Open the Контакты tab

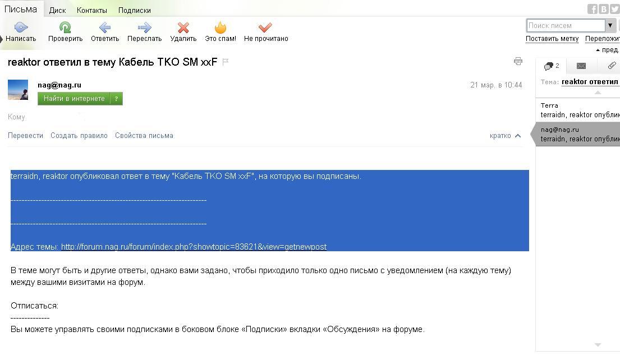(x=91, y=10)
